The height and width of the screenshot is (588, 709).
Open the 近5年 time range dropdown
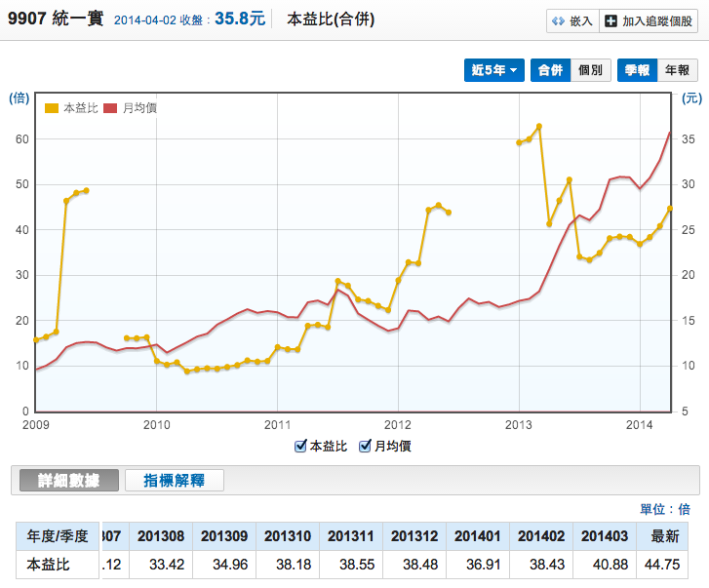(494, 70)
